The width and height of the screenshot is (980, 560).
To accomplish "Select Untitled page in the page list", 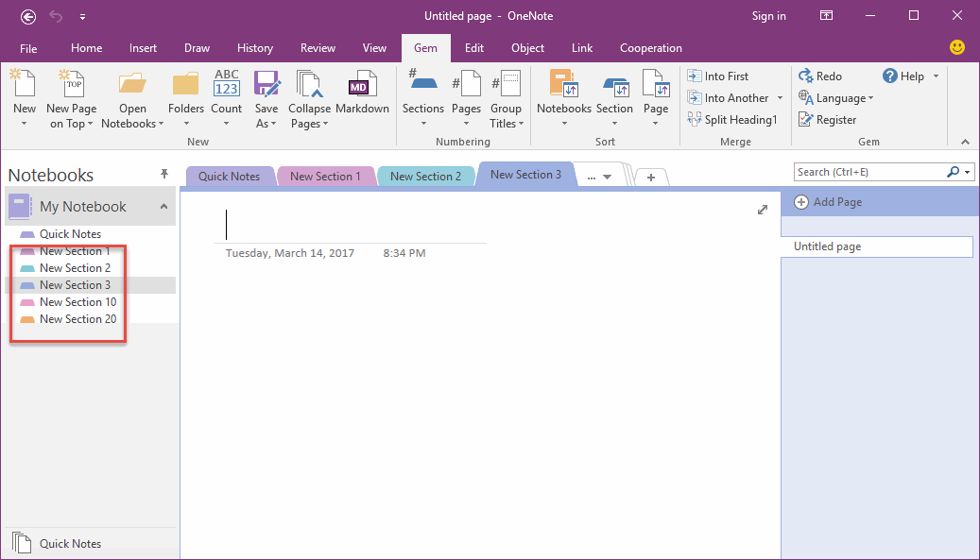I will tap(877, 246).
